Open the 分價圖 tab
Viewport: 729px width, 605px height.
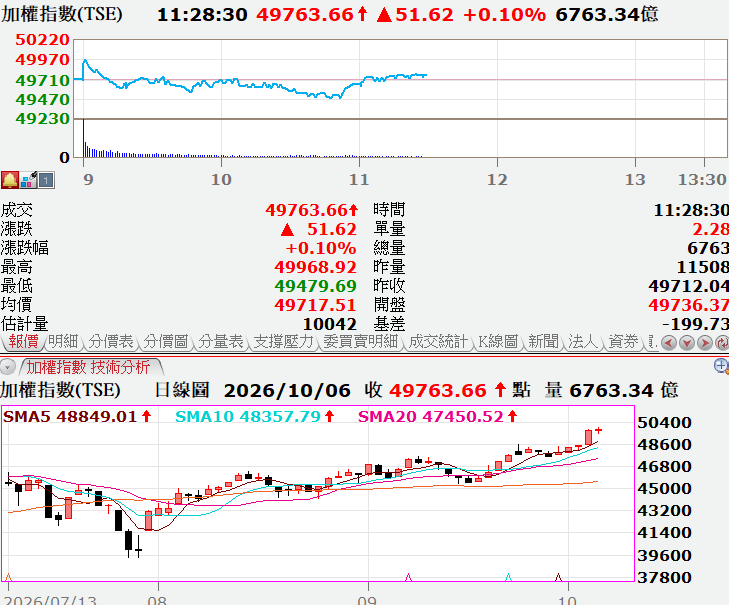pos(166,342)
